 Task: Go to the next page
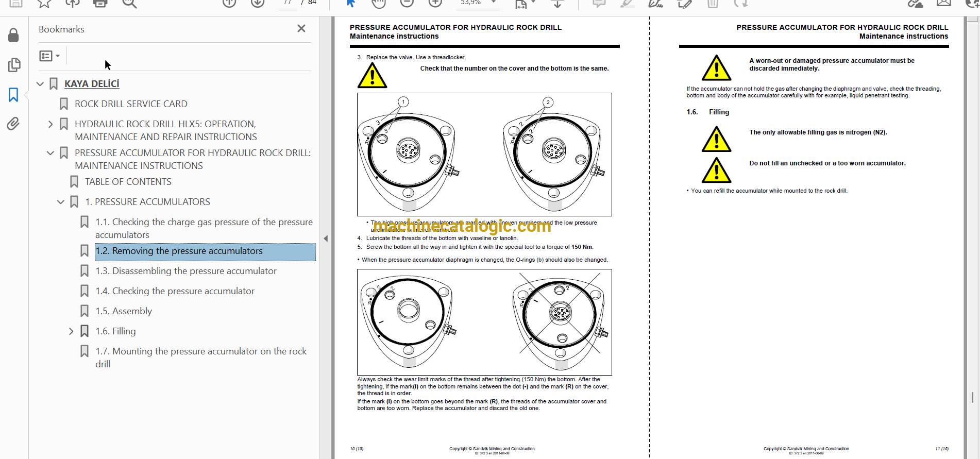pyautogui.click(x=258, y=3)
